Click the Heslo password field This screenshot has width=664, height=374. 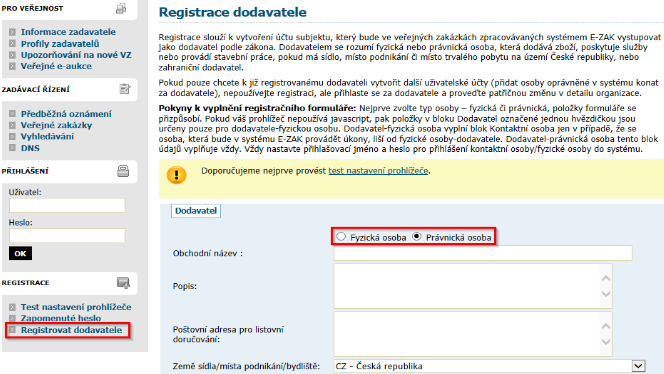[x=67, y=235]
